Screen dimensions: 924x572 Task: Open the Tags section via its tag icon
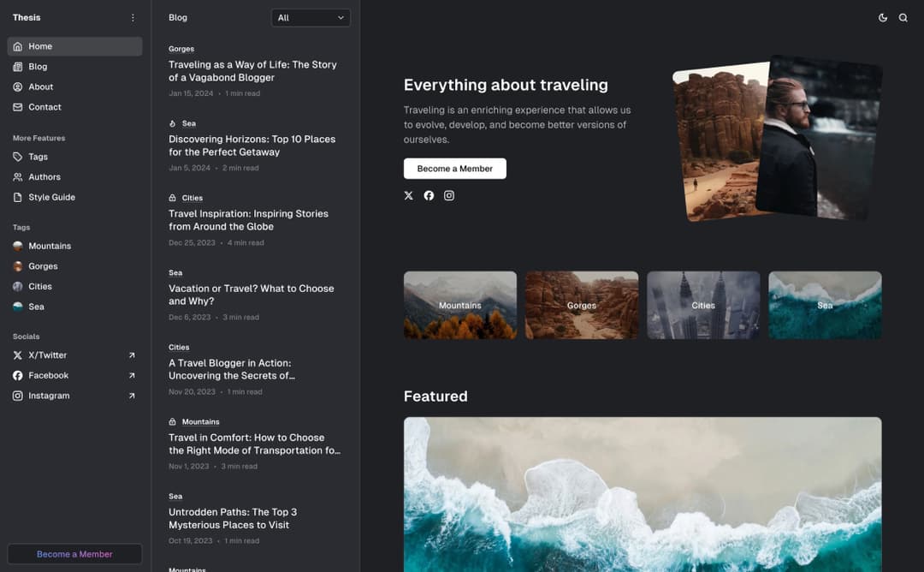[x=18, y=157]
